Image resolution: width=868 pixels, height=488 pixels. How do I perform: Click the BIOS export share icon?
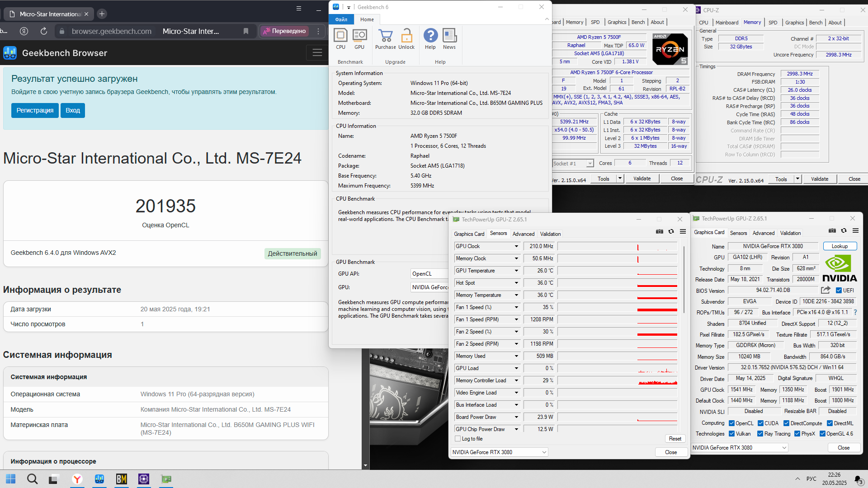tap(826, 290)
